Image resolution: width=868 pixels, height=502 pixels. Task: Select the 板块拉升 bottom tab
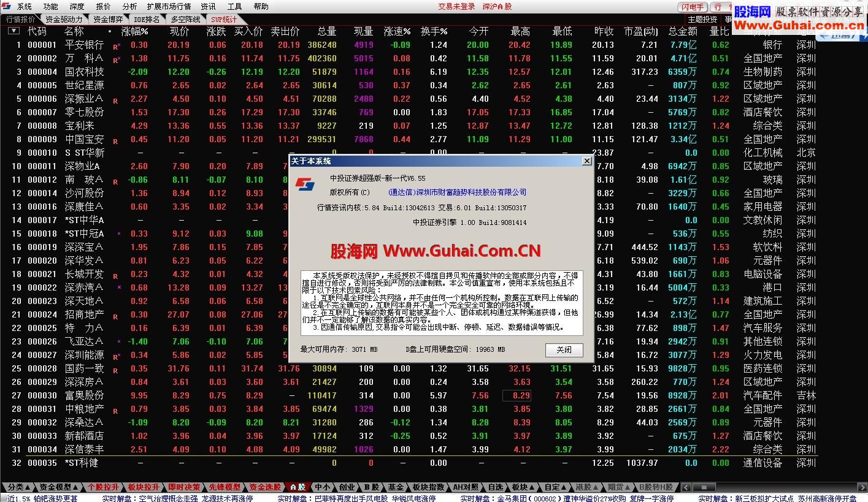144,487
